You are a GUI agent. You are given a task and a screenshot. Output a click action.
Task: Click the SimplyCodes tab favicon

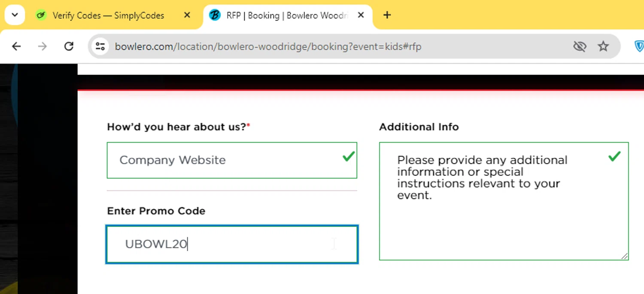(x=41, y=15)
